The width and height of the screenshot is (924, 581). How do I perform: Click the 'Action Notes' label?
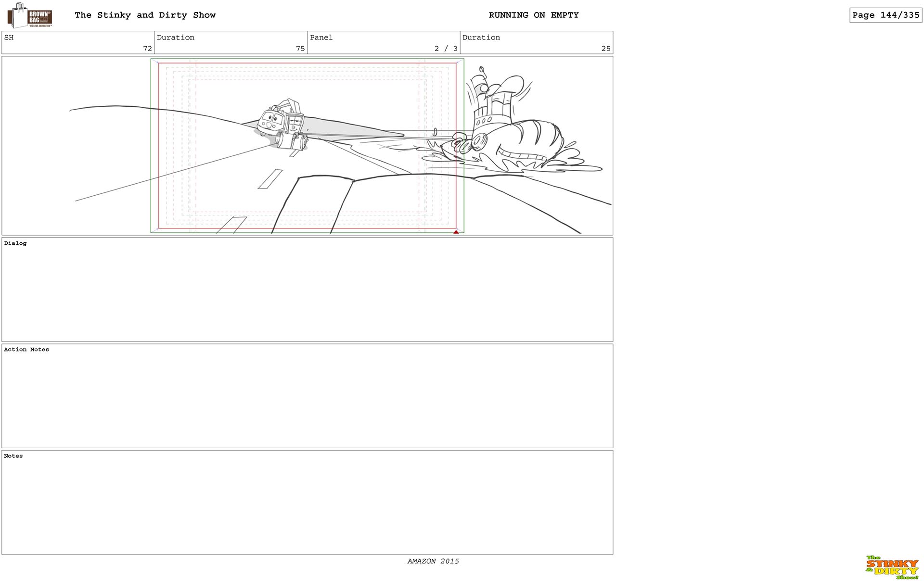pyautogui.click(x=26, y=350)
